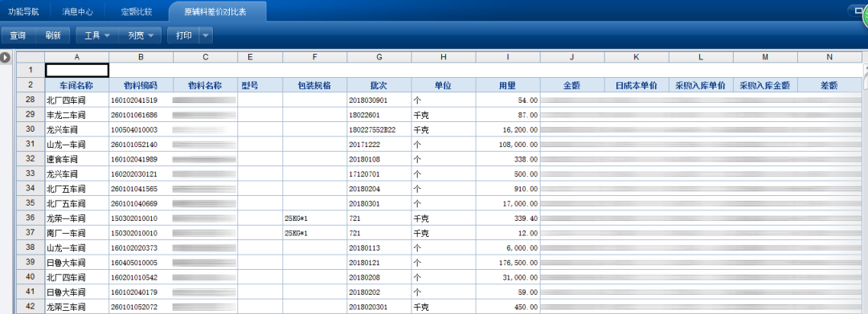868x314 pixels.
Task: Select column header I
Action: pyautogui.click(x=508, y=57)
